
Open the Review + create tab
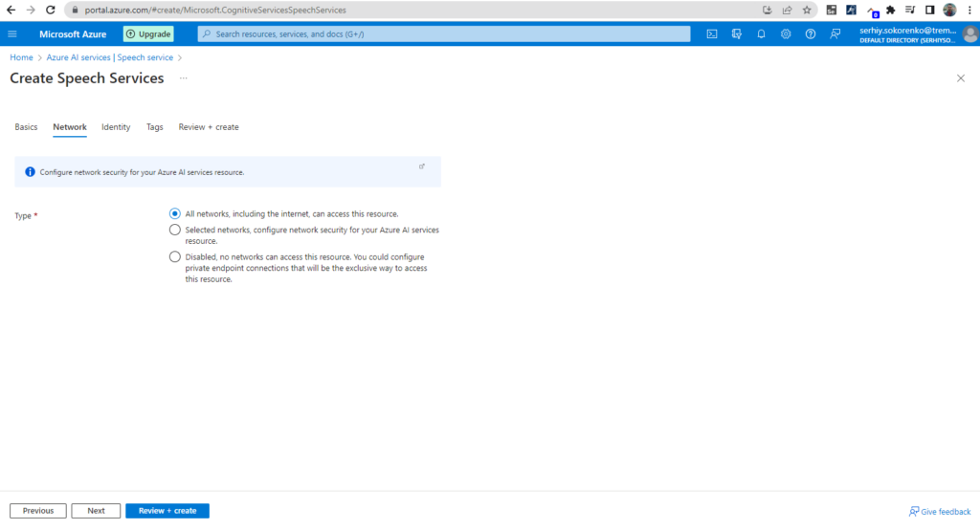click(208, 127)
